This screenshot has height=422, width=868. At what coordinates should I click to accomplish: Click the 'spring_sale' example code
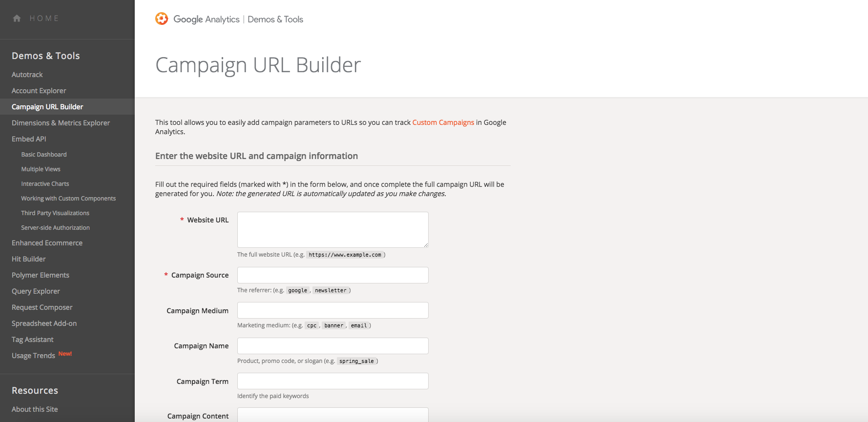coord(356,361)
